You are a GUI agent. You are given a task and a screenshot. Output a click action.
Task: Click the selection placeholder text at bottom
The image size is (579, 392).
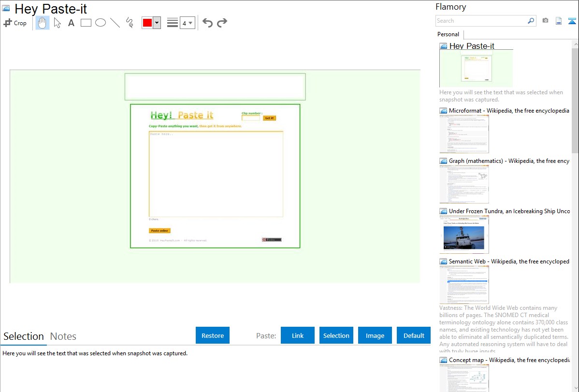point(95,353)
